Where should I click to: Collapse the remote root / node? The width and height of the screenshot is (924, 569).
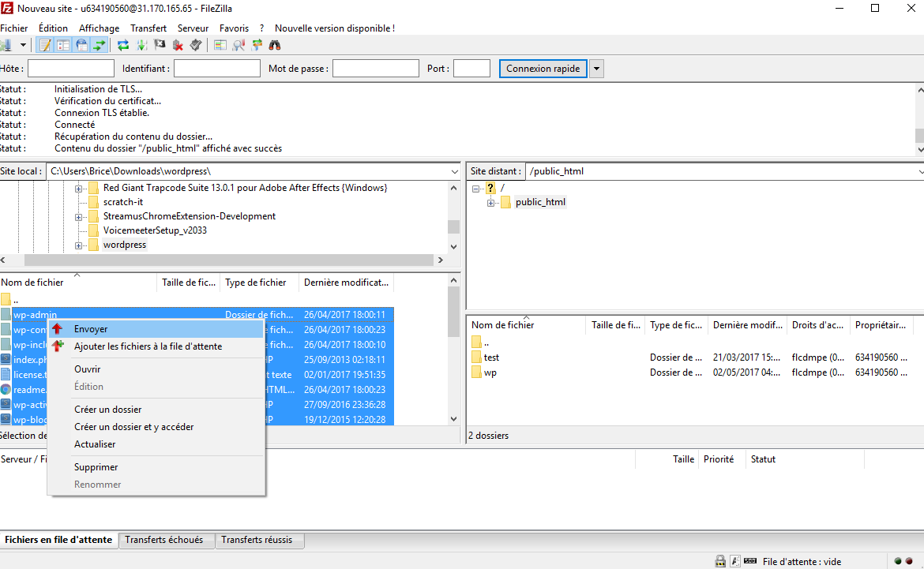click(x=475, y=189)
